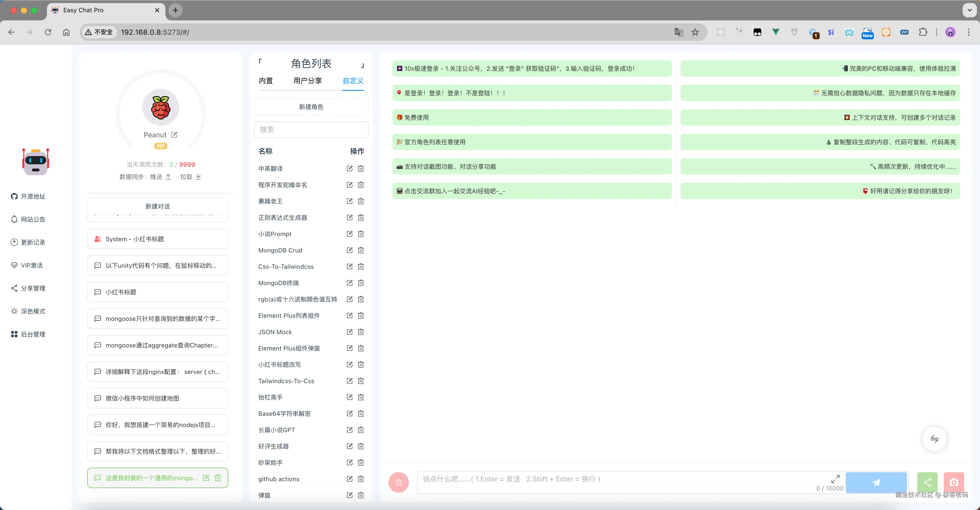This screenshot has height=510, width=980.
Task: Click the blue send message button
Action: point(876,482)
